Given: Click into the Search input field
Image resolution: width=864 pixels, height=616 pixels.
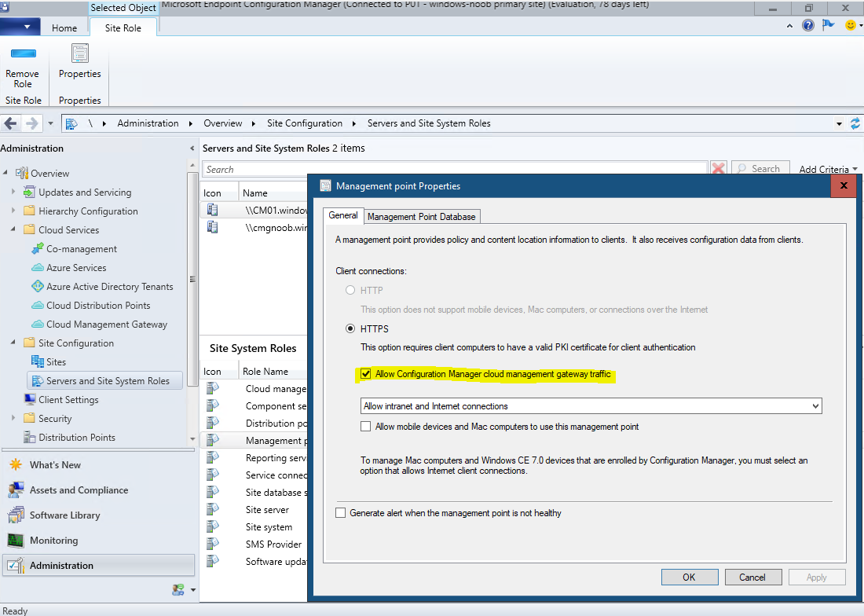Looking at the screenshot, I should pyautogui.click(x=455, y=169).
